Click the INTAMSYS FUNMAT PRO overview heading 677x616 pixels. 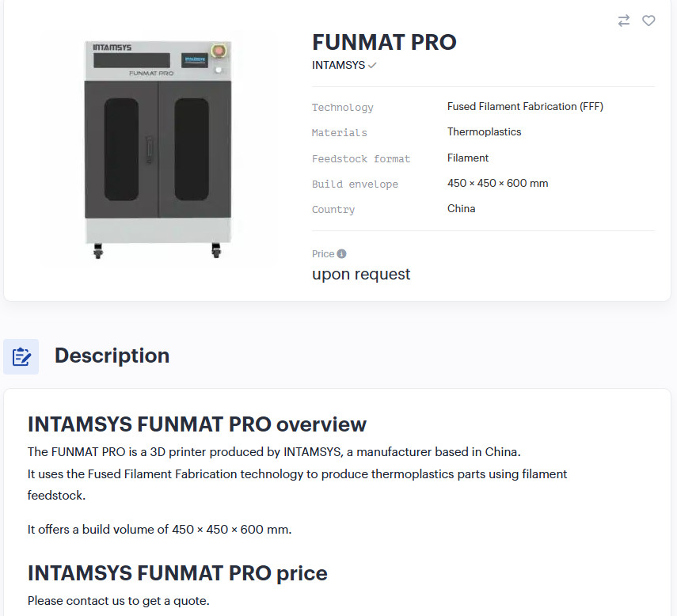(196, 424)
